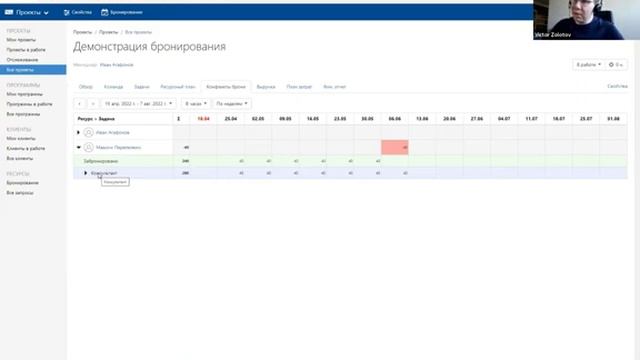Switch to the Обзор tab
This screenshot has height=360, width=640.
point(86,87)
